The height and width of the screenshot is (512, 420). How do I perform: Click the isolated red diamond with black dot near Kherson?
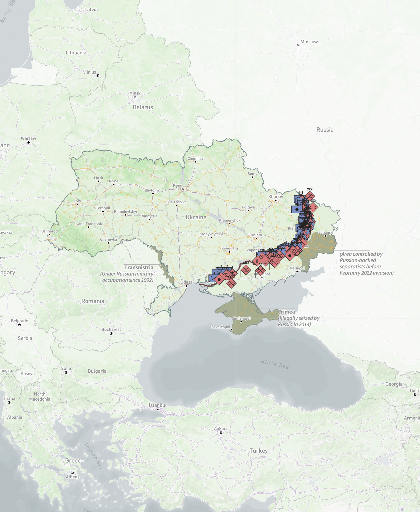click(x=219, y=280)
